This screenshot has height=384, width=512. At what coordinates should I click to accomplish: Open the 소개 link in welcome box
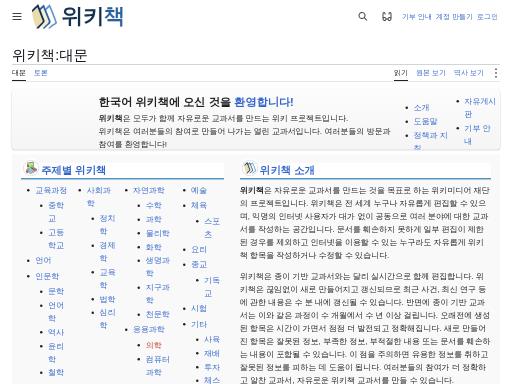(421, 107)
